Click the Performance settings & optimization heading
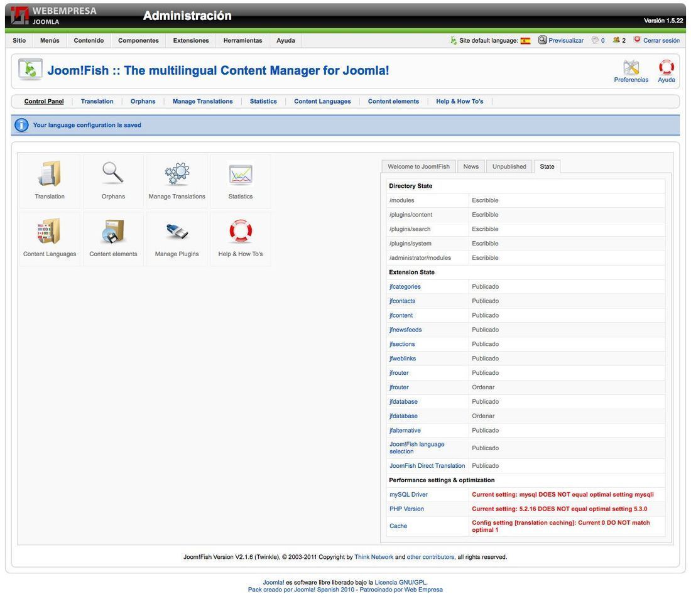 442,480
